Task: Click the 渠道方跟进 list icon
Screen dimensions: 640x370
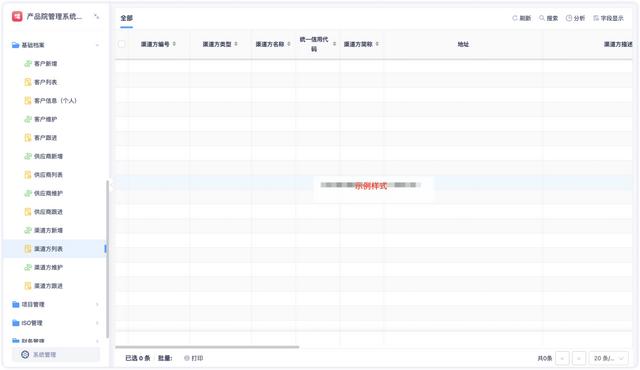Action: [x=28, y=286]
